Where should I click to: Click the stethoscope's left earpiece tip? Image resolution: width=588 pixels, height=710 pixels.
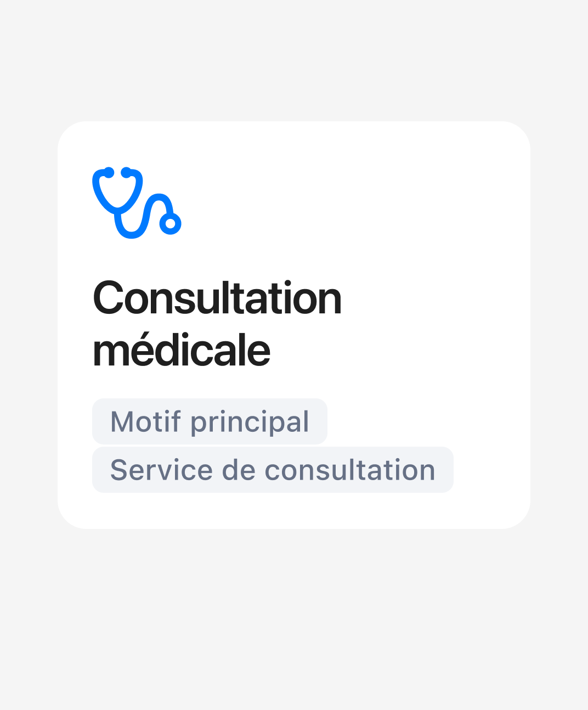pos(109,172)
